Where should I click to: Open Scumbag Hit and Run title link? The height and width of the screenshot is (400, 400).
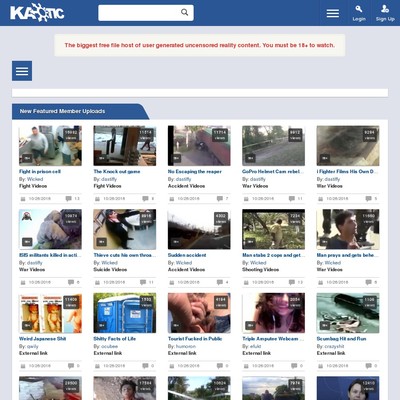[x=341, y=339]
